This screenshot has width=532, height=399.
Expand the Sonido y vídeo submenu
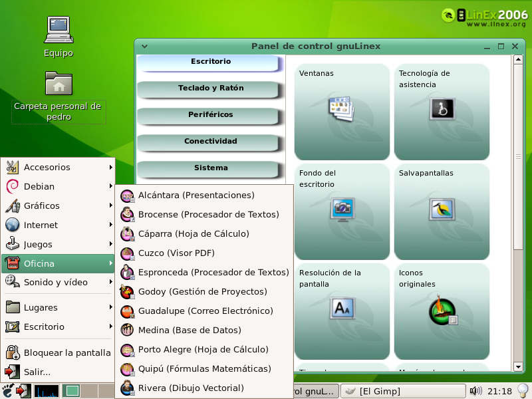(x=57, y=282)
